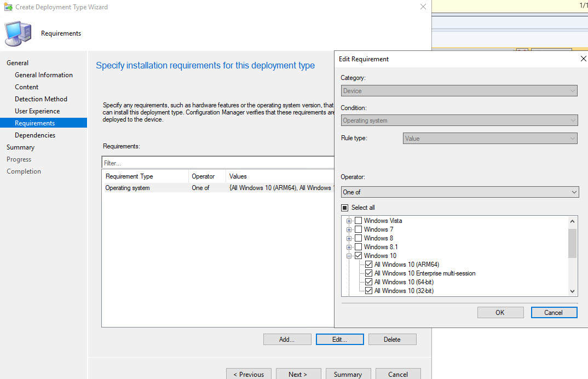Uncheck All Windows 10 (64-bit)
588x379 pixels.
click(x=368, y=282)
